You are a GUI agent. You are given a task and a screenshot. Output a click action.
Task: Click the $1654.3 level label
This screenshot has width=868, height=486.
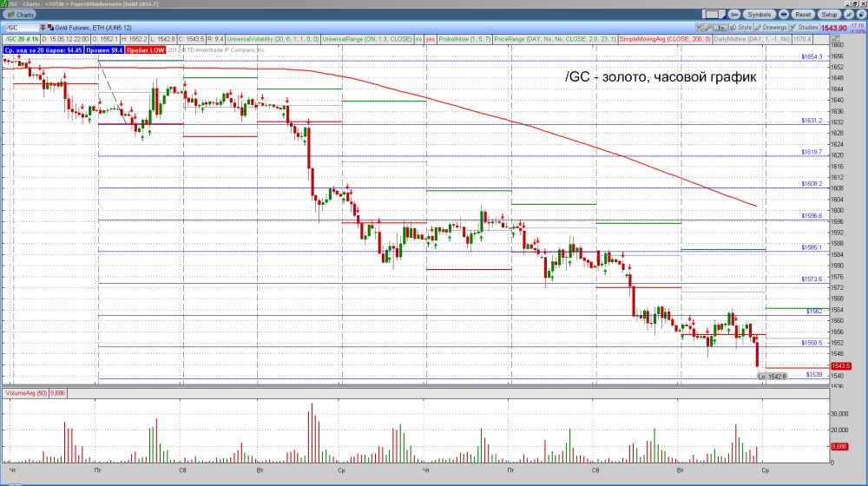[812, 56]
